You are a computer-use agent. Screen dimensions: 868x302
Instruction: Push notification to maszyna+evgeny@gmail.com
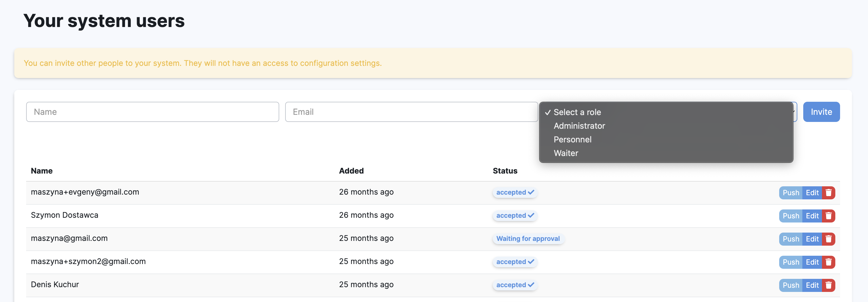[790, 193]
